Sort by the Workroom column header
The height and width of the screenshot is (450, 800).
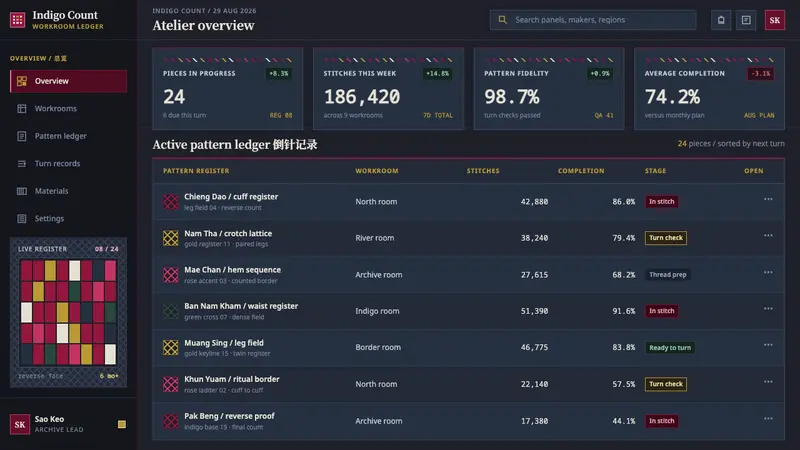point(377,171)
